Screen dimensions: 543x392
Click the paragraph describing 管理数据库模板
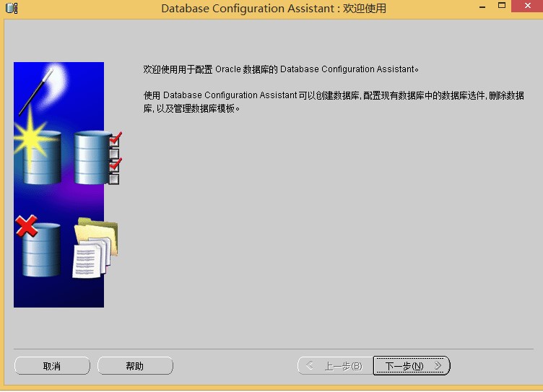click(334, 102)
